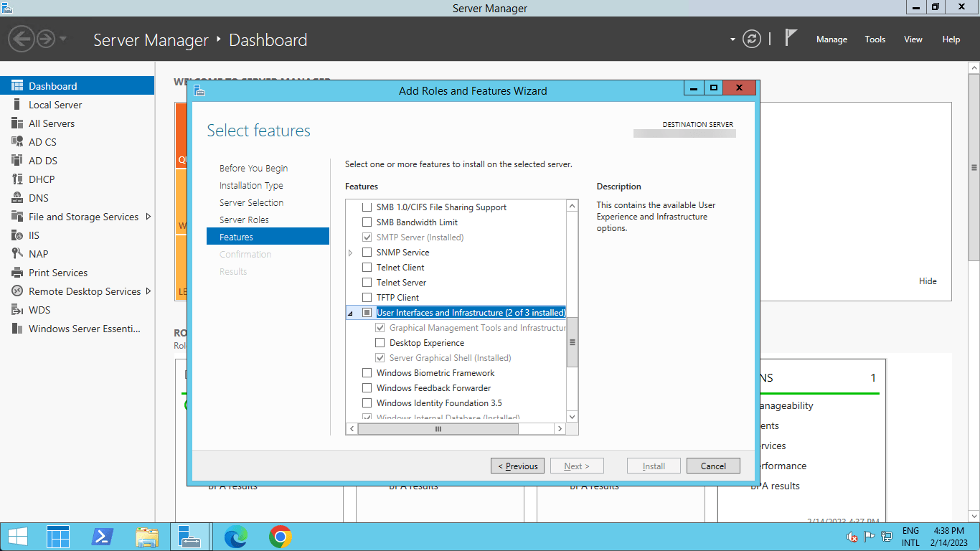Click Hide on the welcome tile
The width and height of the screenshot is (980, 551).
[x=928, y=281]
